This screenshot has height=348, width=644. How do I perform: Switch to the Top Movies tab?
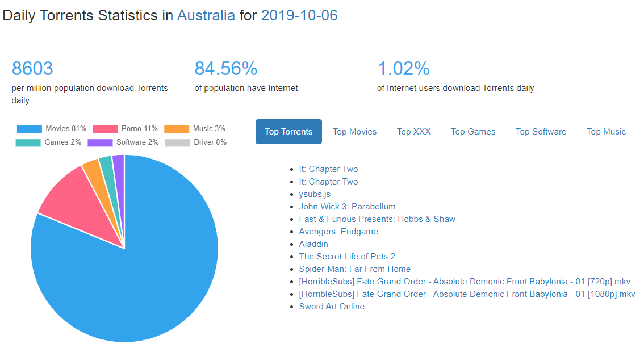[354, 132]
